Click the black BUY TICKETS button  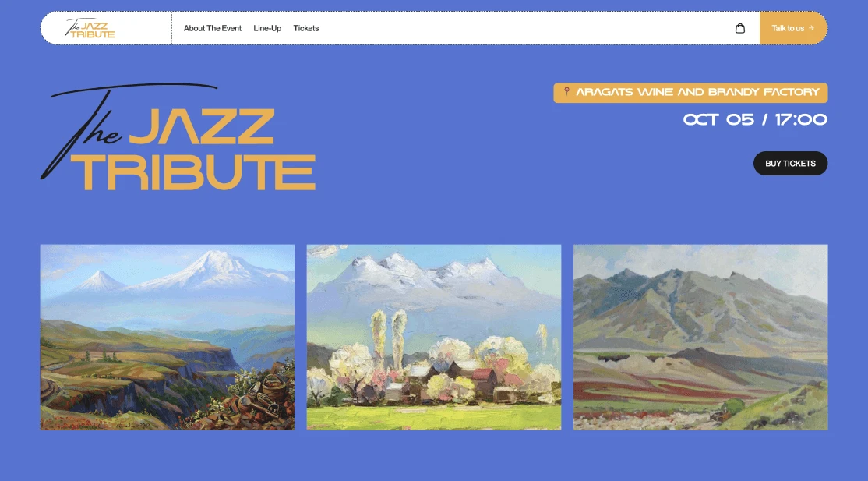click(791, 164)
